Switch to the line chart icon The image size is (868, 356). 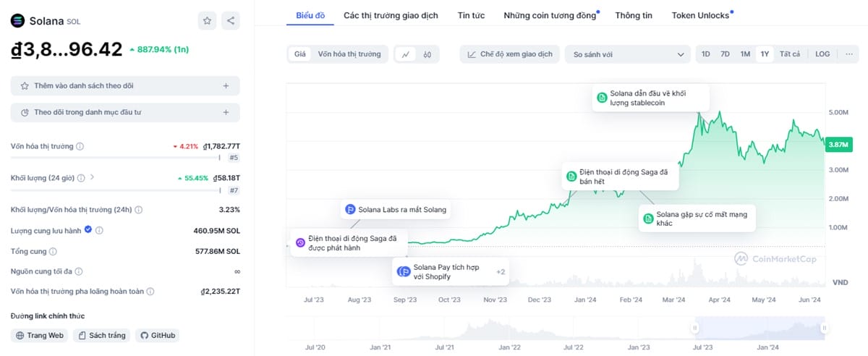(x=407, y=54)
